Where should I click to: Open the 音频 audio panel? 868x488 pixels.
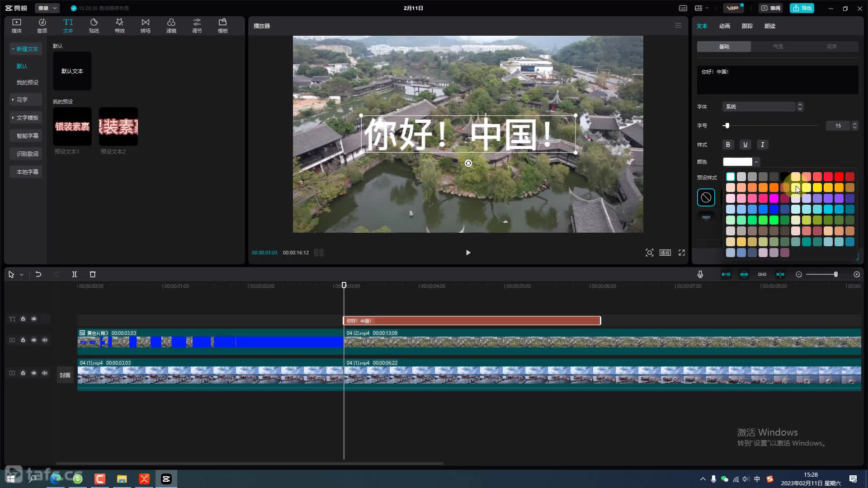pyautogui.click(x=42, y=26)
